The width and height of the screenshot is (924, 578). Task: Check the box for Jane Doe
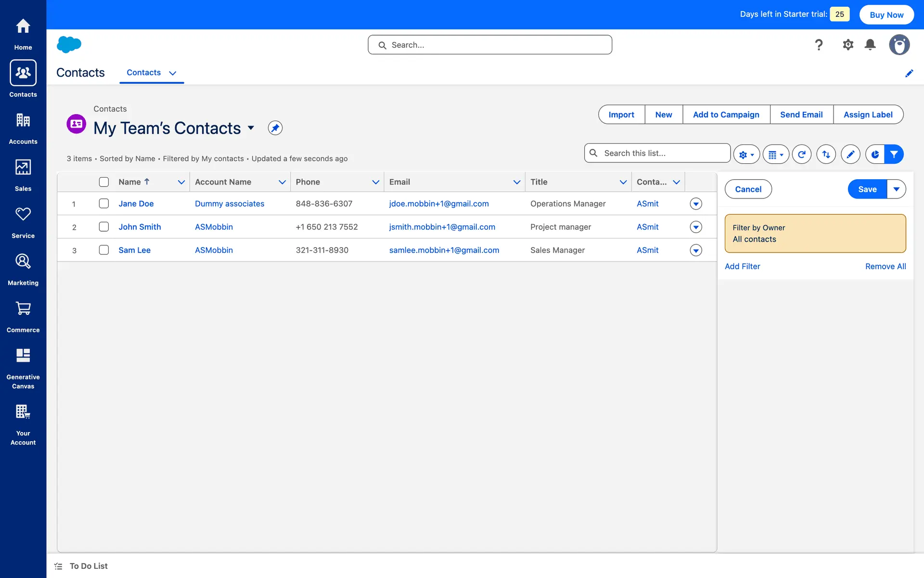(104, 203)
